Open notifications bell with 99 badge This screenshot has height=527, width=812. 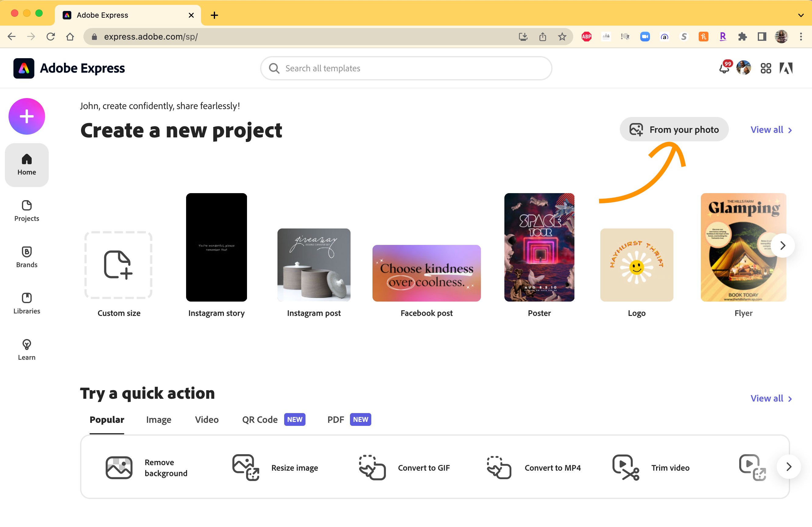(x=724, y=68)
